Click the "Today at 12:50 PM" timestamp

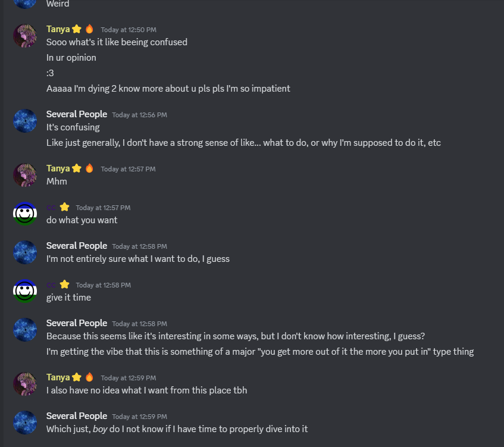point(128,30)
